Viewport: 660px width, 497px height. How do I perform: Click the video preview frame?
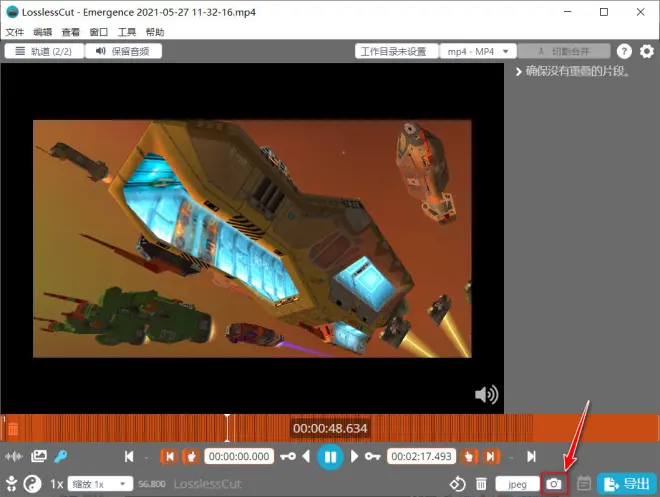point(252,239)
